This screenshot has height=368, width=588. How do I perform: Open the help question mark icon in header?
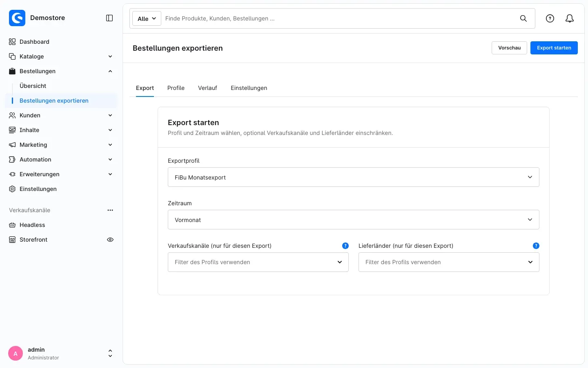pyautogui.click(x=550, y=18)
